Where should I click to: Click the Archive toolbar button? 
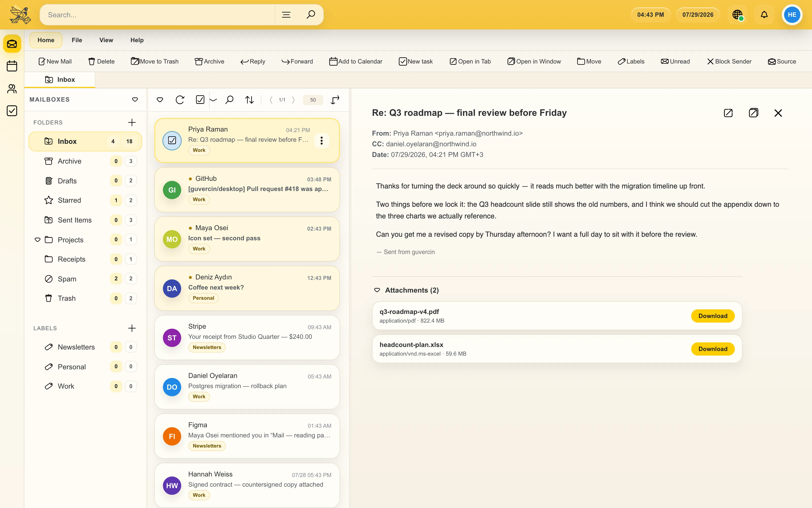[x=209, y=61]
